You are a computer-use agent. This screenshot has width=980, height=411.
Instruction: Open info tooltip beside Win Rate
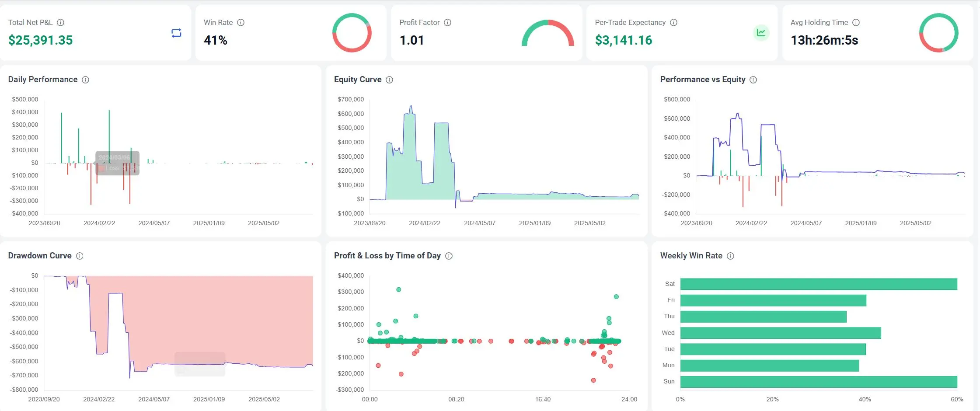coord(241,22)
